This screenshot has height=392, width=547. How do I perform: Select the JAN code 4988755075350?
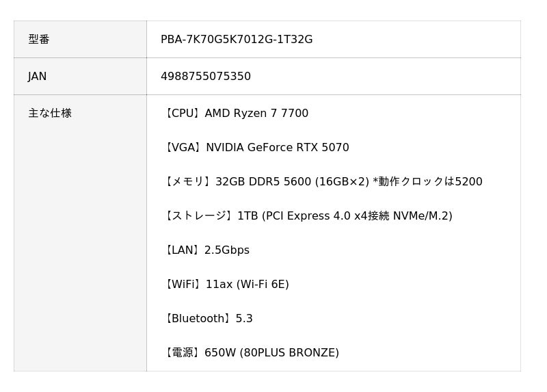[206, 77]
